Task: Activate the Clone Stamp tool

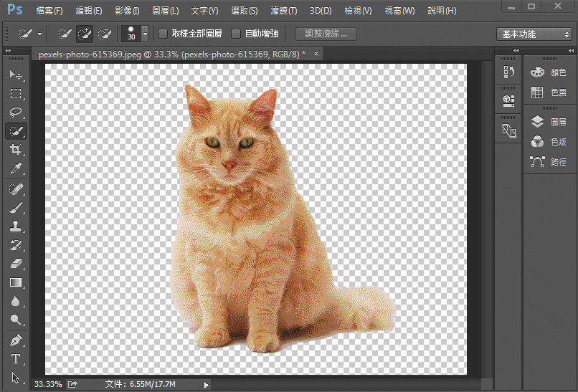Action: point(16,226)
